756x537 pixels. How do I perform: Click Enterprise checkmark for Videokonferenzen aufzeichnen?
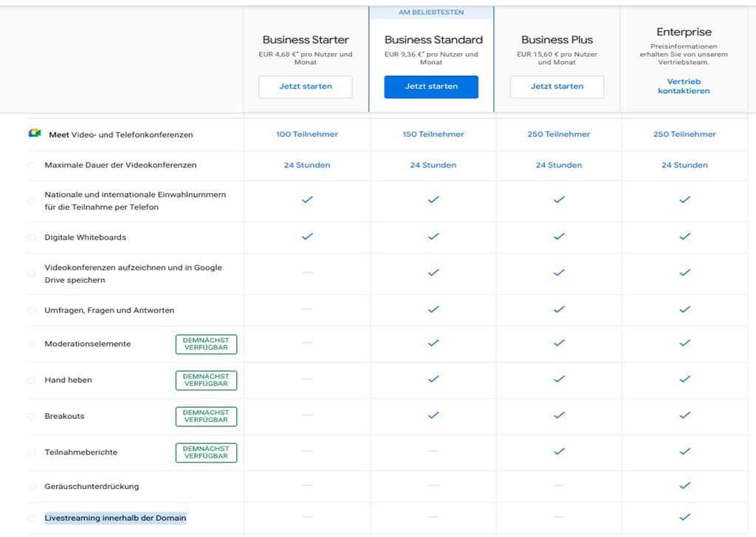[684, 273]
